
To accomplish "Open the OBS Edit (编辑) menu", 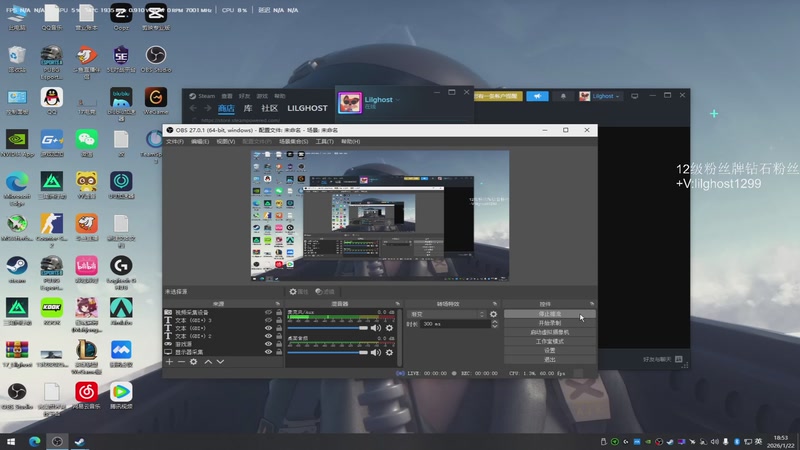I will coord(200,141).
